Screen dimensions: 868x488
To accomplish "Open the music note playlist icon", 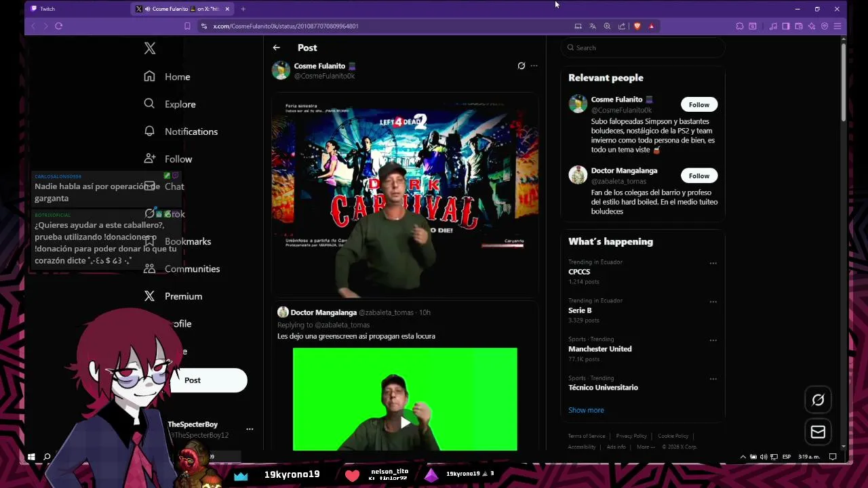I will click(773, 26).
